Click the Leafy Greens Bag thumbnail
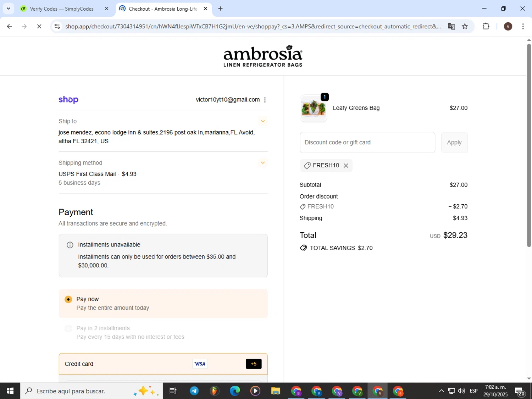 (313, 109)
